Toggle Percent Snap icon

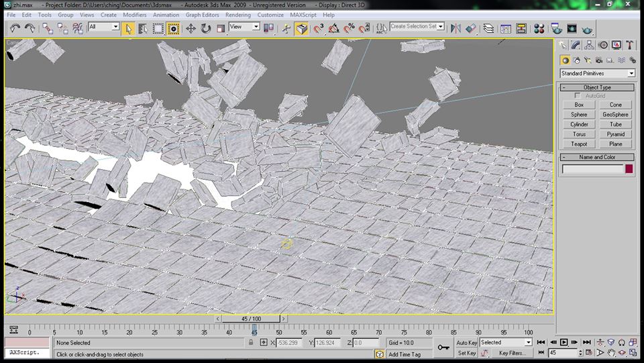coord(349,28)
